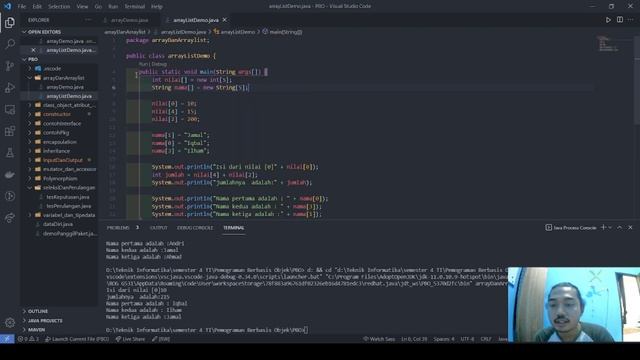Screen dimensions: 640x360
Task: Switch to the PROBLEMS panel tab
Action: pyautogui.click(x=118, y=227)
